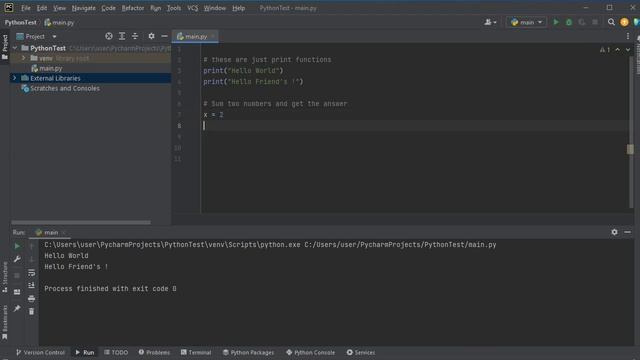Toggle scroll to end in Run console
The image size is (640, 360).
click(x=31, y=285)
